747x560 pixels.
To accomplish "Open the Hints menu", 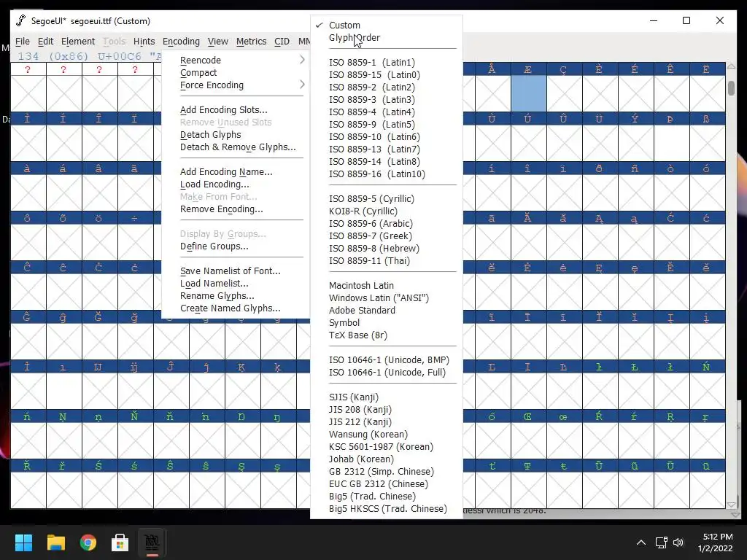I will 144,42.
